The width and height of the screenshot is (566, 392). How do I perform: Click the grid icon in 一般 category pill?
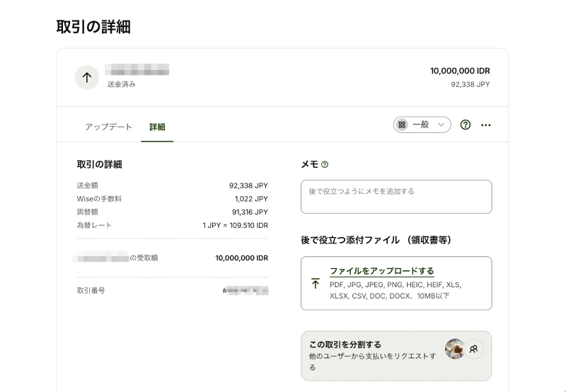(x=402, y=125)
